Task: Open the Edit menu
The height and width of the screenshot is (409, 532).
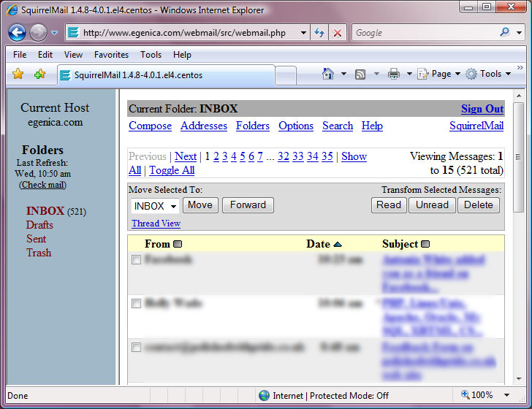Action: [x=45, y=55]
